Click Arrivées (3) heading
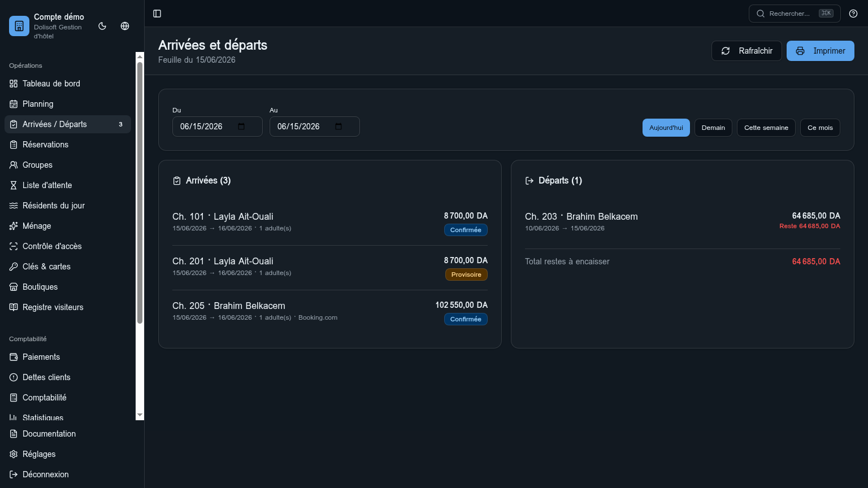 (208, 181)
